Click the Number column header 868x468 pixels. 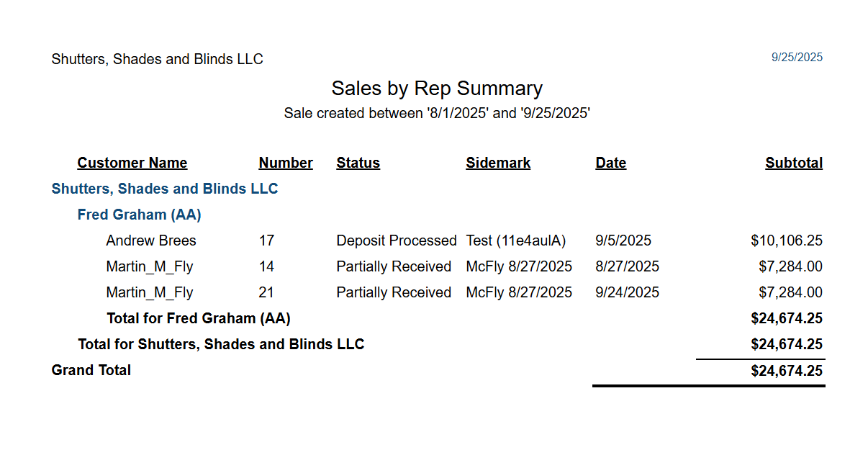pyautogui.click(x=286, y=163)
